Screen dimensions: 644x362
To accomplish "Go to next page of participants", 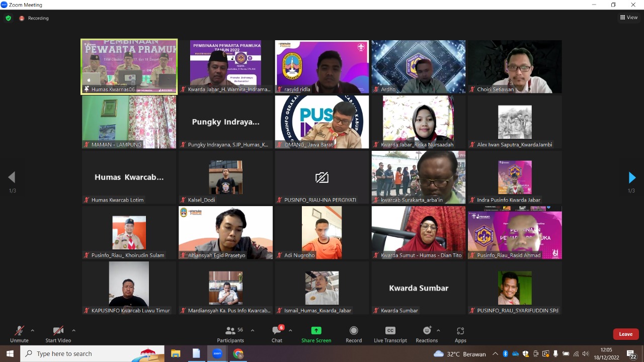I will point(632,177).
